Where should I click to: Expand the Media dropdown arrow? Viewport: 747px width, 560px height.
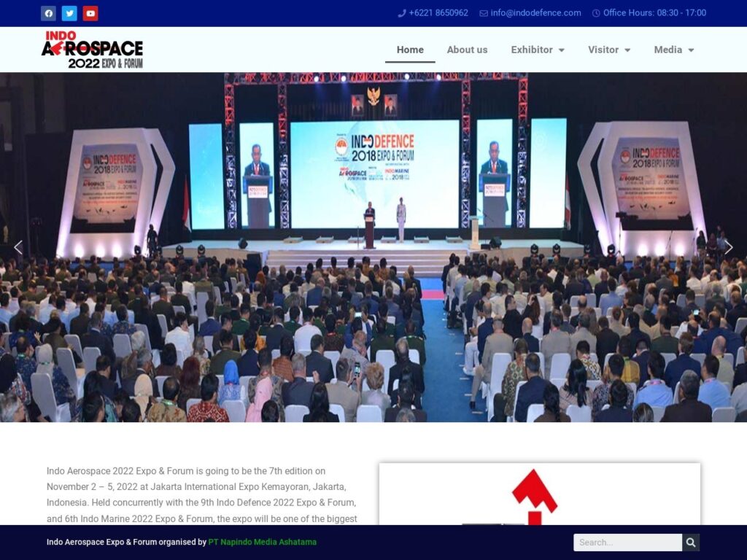[692, 50]
